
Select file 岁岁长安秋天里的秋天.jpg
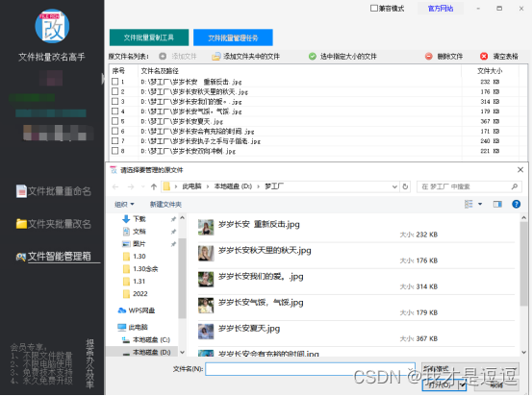(356, 255)
